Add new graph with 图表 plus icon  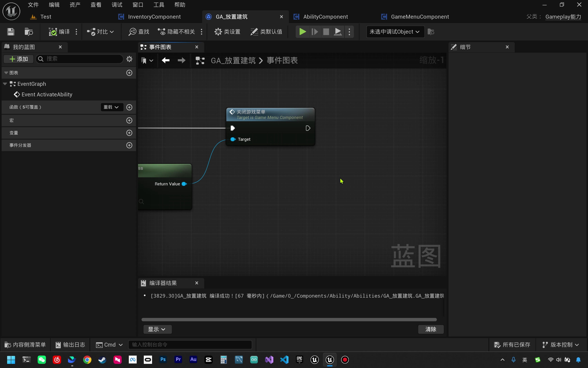point(129,73)
